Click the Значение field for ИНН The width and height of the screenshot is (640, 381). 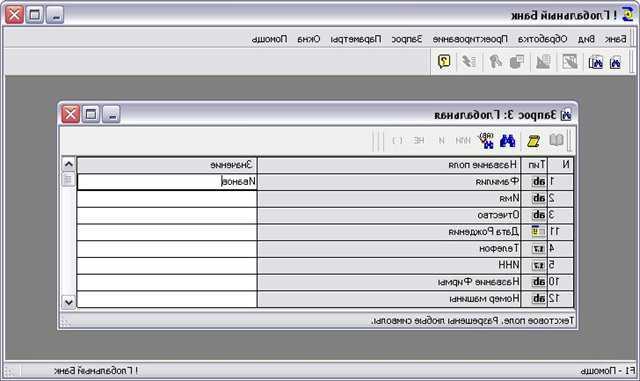point(167,266)
